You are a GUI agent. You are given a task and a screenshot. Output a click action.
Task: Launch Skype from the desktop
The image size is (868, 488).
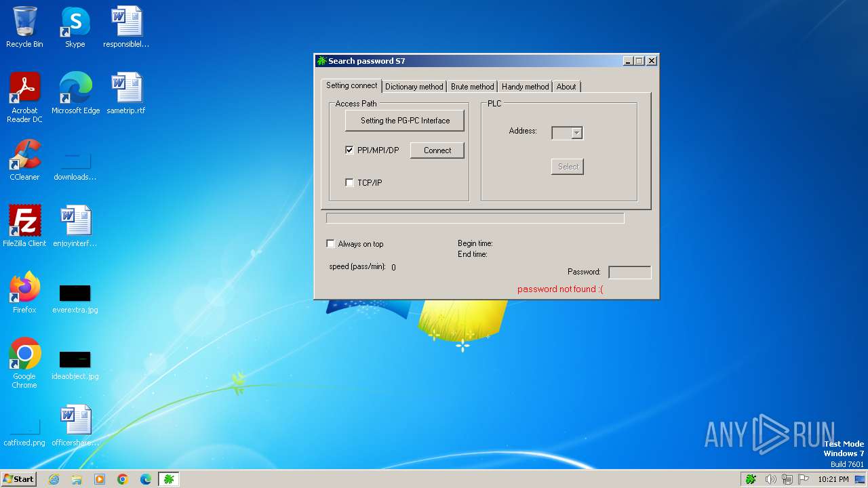(75, 27)
